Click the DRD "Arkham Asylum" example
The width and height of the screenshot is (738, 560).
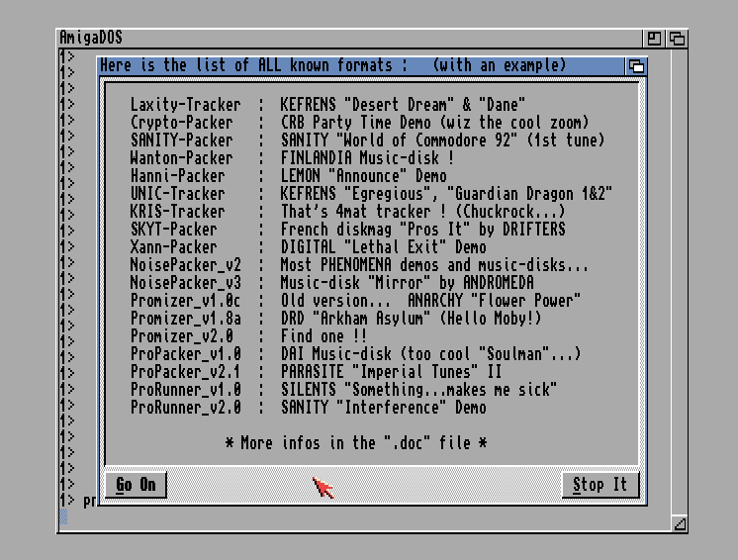coord(355,319)
